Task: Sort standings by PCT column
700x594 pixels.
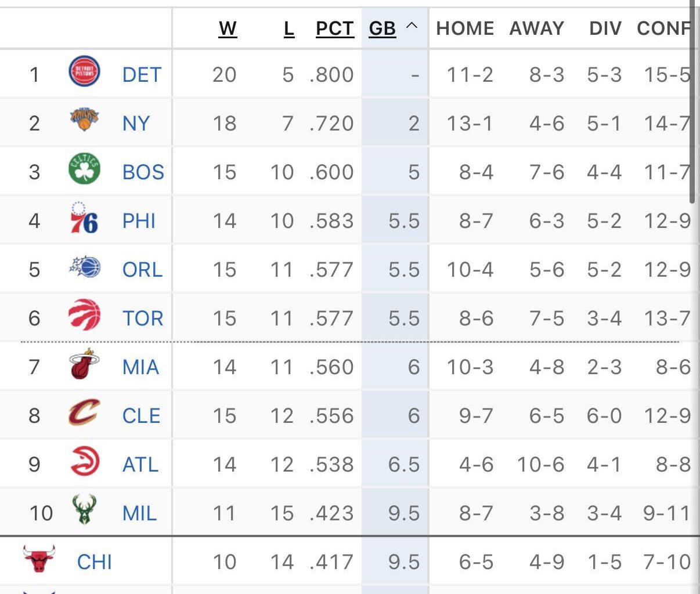Action: 335,28
